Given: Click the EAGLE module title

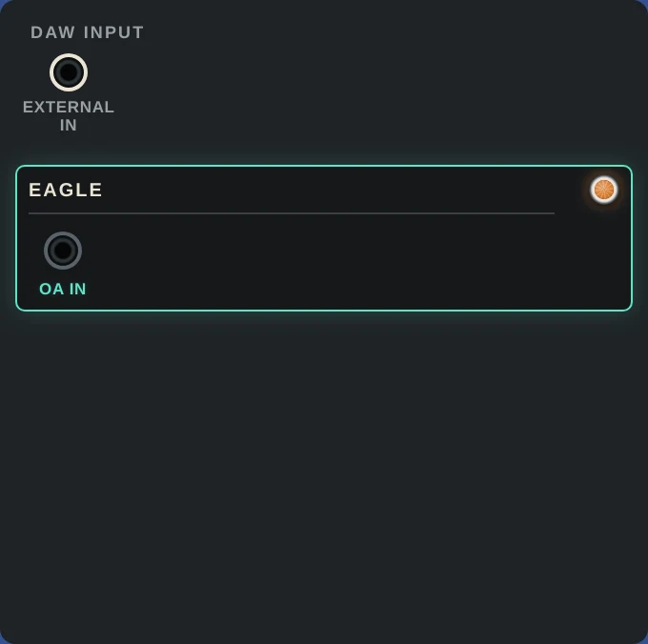Looking at the screenshot, I should [x=66, y=190].
